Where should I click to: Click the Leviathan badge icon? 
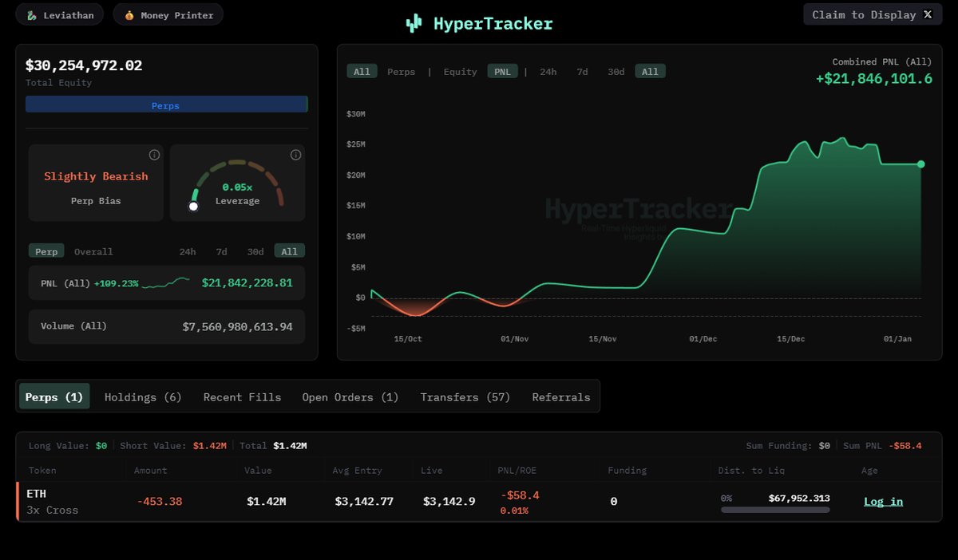point(31,15)
